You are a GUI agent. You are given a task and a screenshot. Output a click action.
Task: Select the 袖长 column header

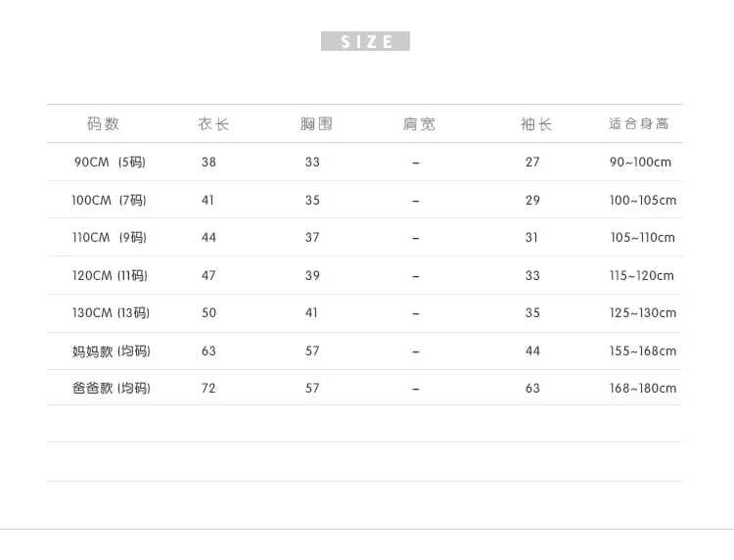[536, 124]
